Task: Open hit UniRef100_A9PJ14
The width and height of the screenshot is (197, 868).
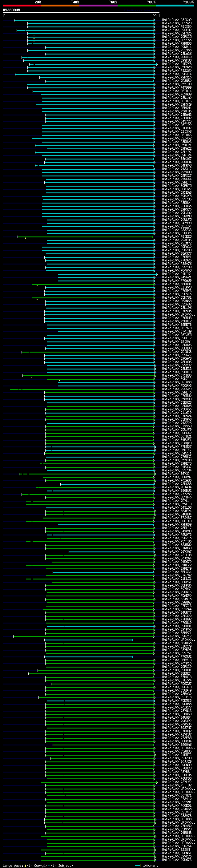Action: tap(177, 74)
